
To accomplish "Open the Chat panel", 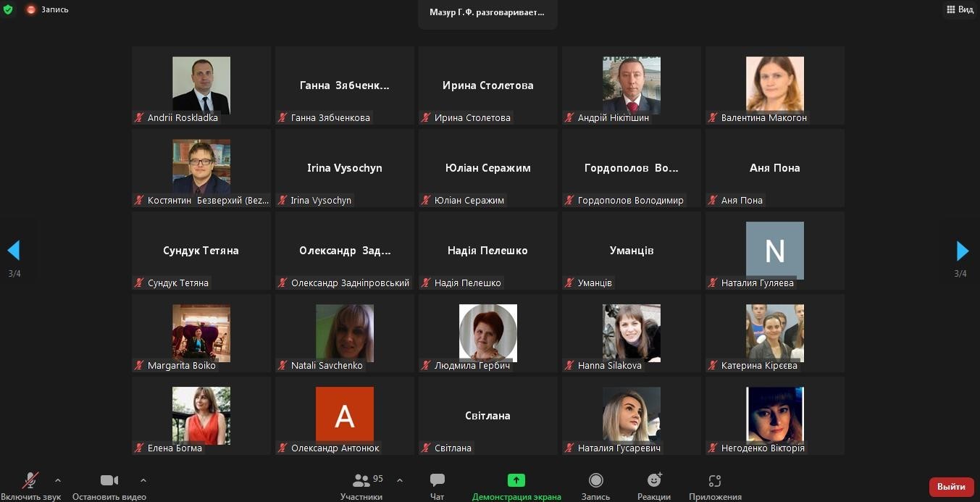I will [437, 481].
